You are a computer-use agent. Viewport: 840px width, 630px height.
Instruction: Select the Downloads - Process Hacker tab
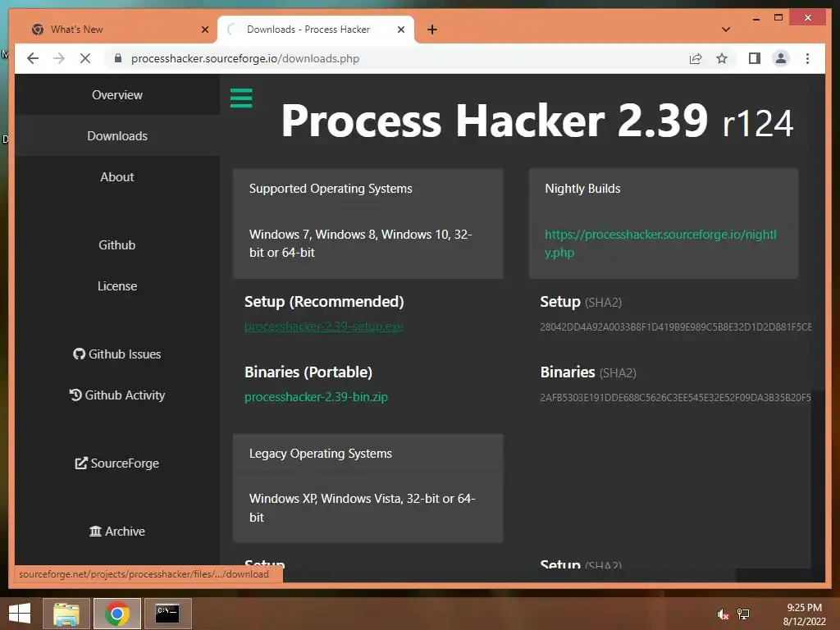click(x=316, y=30)
